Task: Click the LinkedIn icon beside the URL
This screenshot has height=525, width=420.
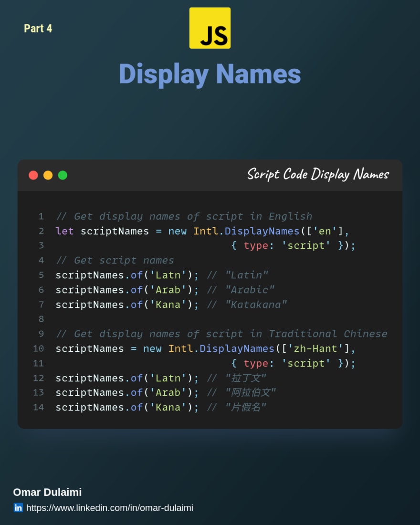Action: point(18,508)
